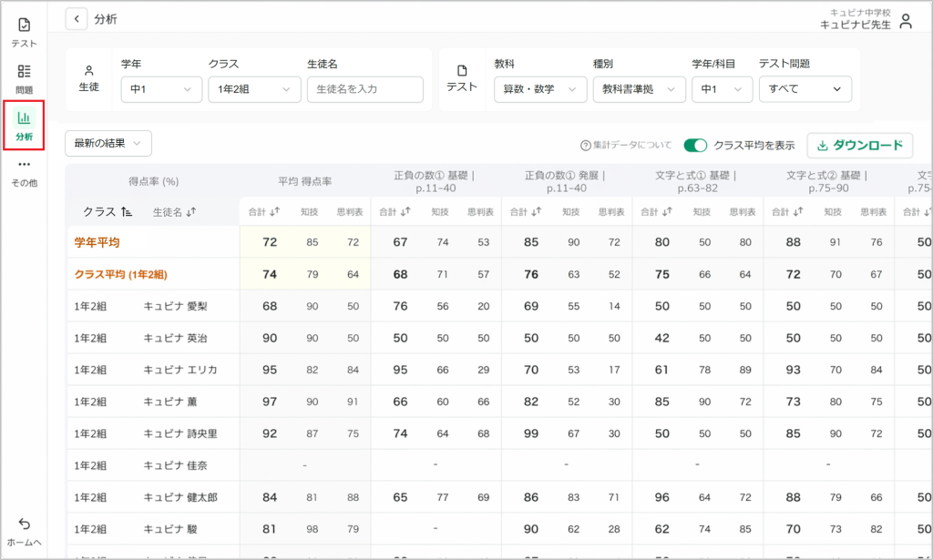Click the 集計データについて link
The image size is (933, 560).
click(x=632, y=145)
